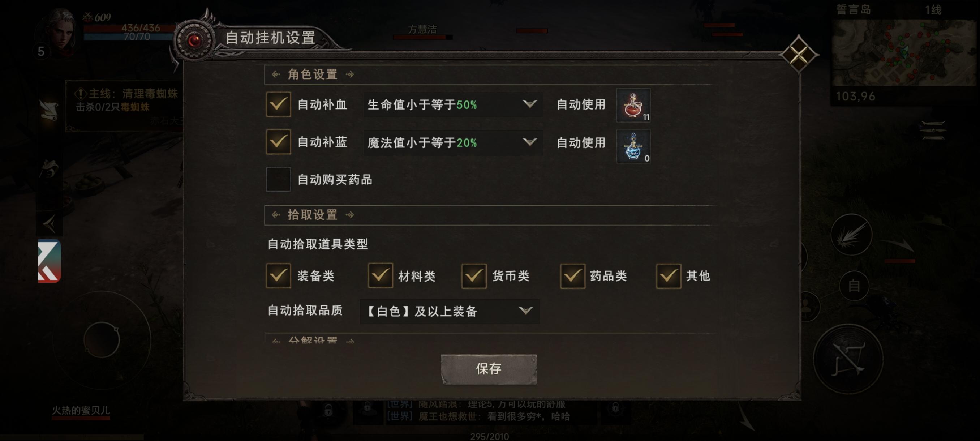The height and width of the screenshot is (441, 980).
Task: Tap the arrow volley skill icon
Action: click(x=851, y=234)
